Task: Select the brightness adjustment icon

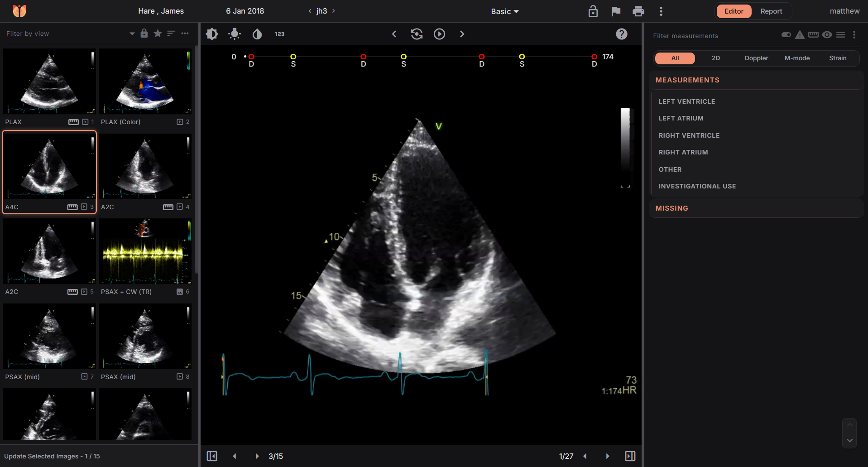Action: pyautogui.click(x=211, y=34)
